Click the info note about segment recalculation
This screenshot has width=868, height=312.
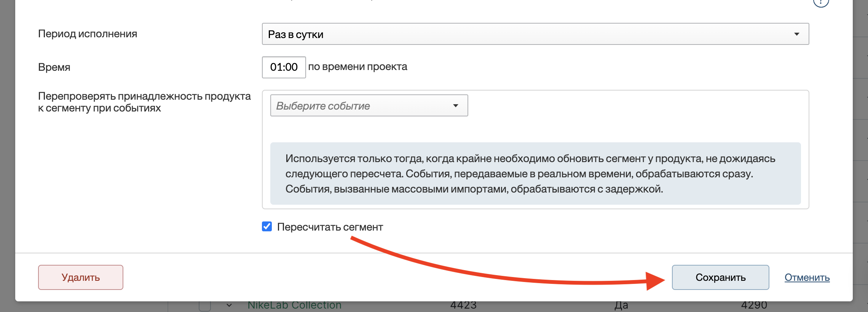point(535,174)
